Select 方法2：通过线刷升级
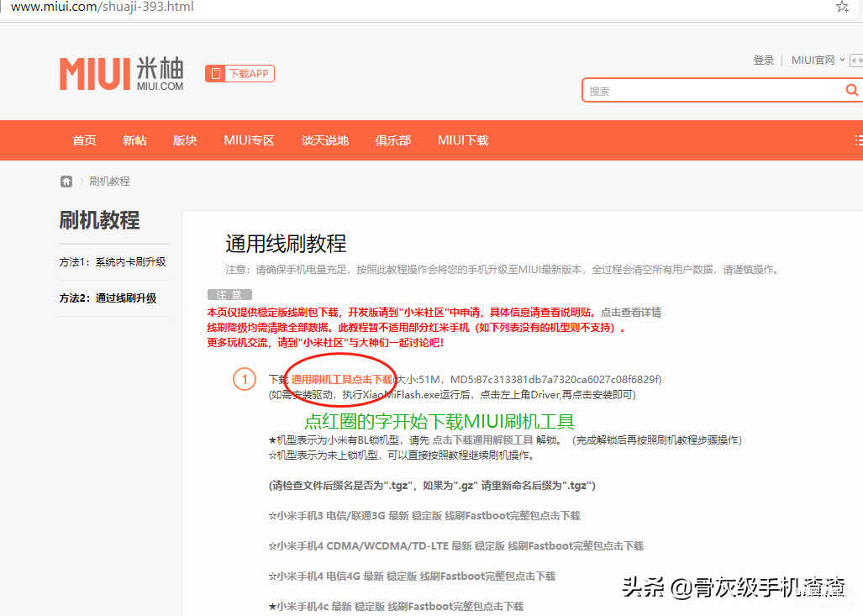 pyautogui.click(x=108, y=297)
